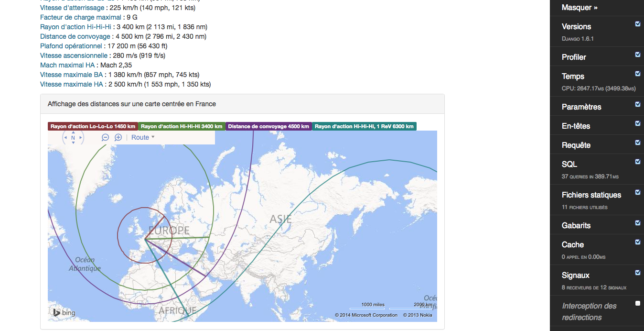Viewport: 644px width, 331px height.
Task: Expand the Temps CPU timing panel
Action: (573, 77)
